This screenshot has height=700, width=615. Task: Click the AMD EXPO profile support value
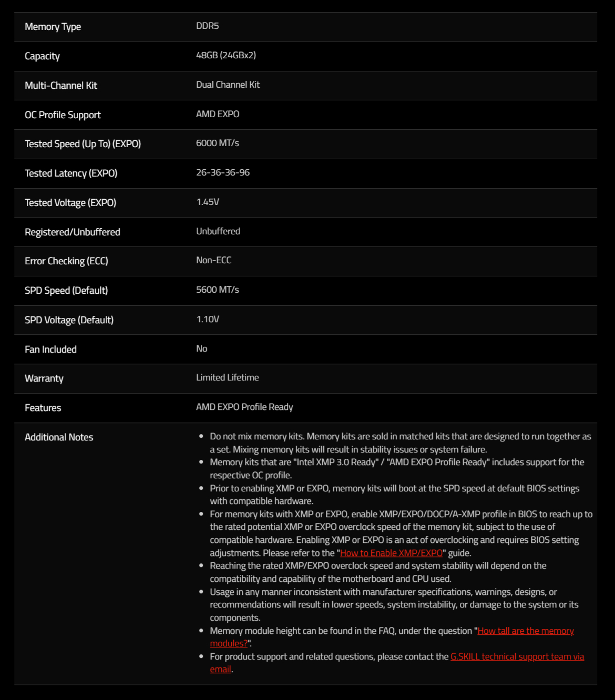[x=218, y=114]
